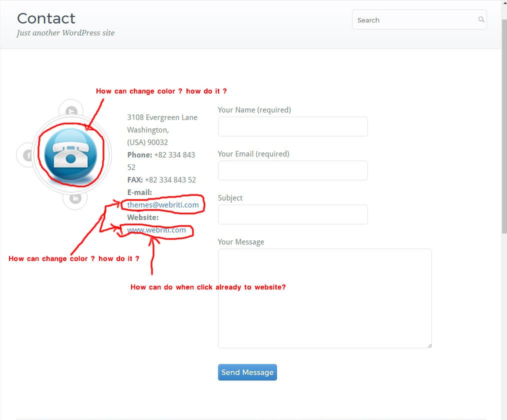Click the Your Email input field
Viewport: 507px width, 420px height.
tap(292, 170)
